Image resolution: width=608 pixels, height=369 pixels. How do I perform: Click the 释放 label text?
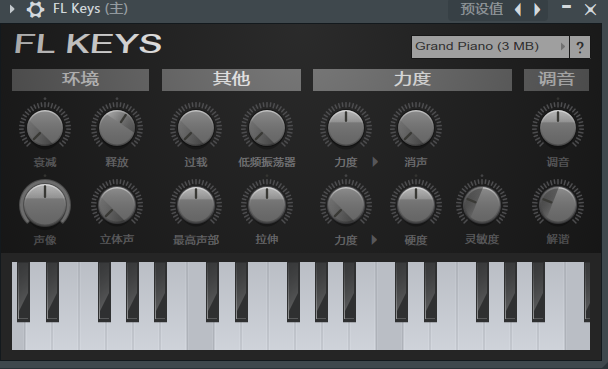(x=117, y=162)
